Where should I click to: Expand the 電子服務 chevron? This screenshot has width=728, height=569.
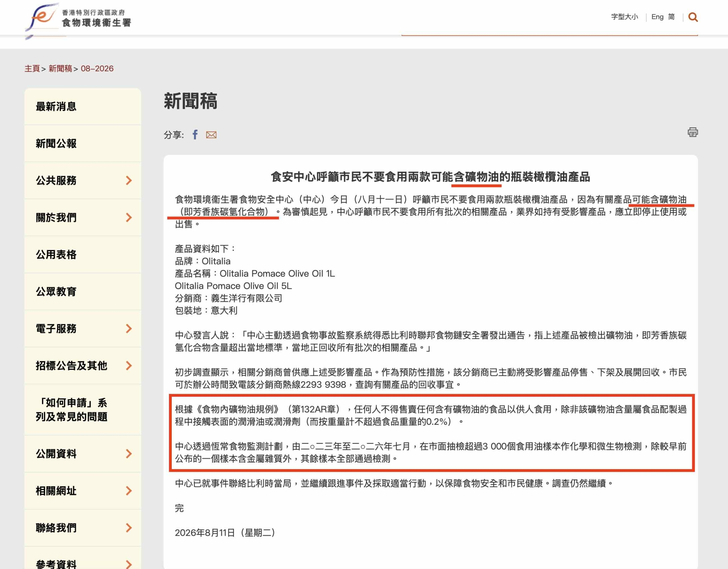[x=129, y=329]
